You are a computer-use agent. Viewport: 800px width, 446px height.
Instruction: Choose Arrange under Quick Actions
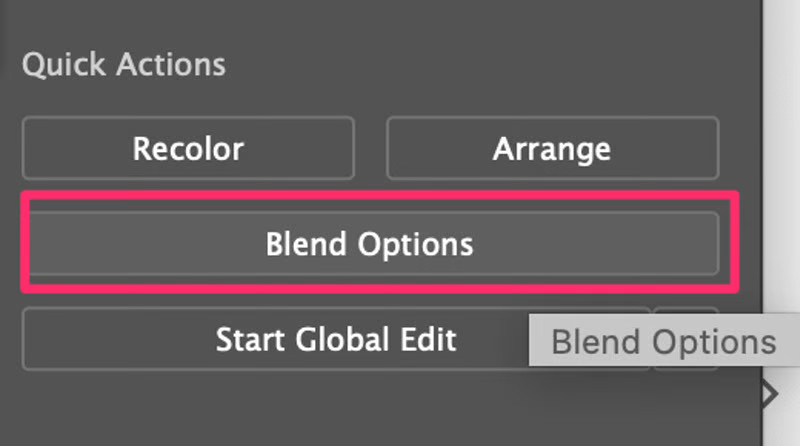pyautogui.click(x=552, y=149)
